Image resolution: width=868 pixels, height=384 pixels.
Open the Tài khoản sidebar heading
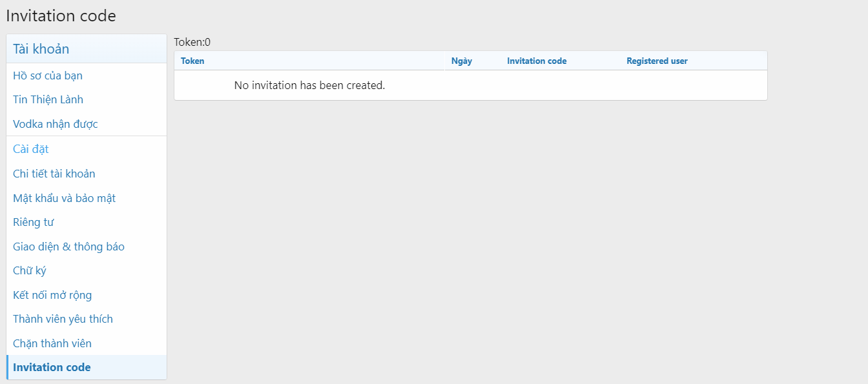tap(41, 49)
